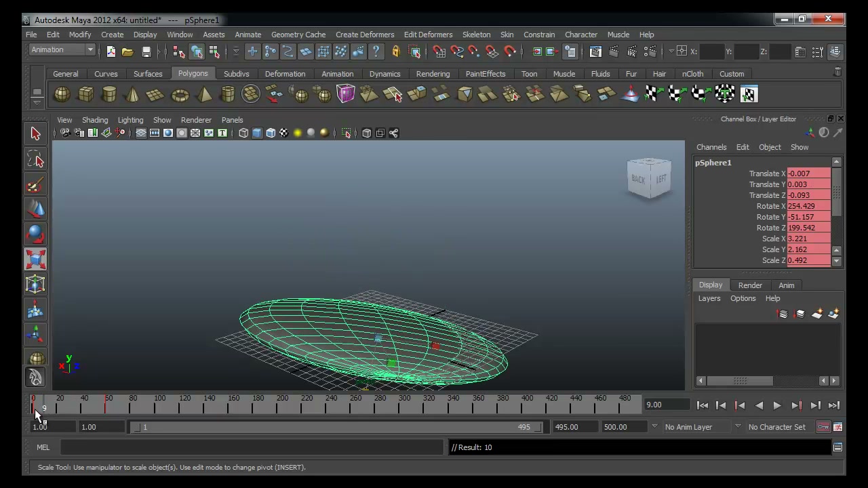Toggle the Auto Keyframe button
868x488 pixels.
click(823, 427)
